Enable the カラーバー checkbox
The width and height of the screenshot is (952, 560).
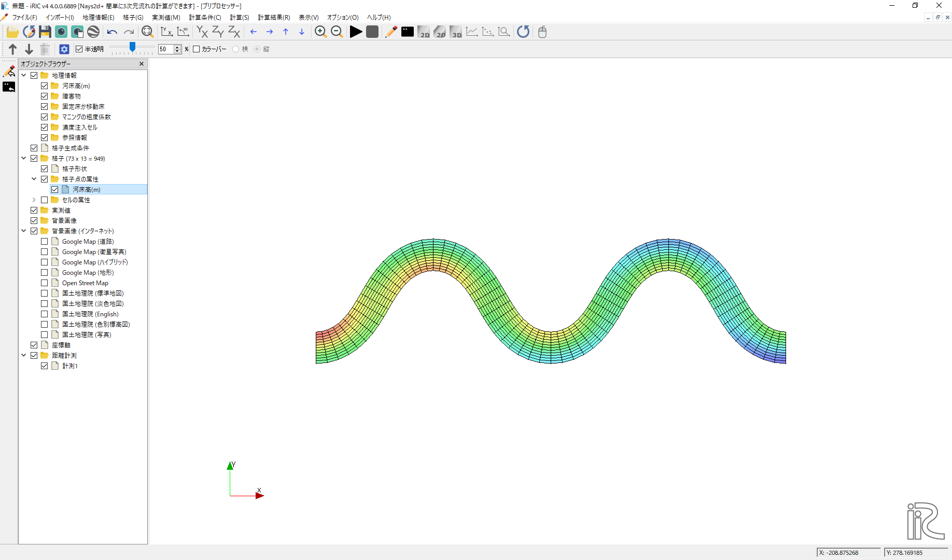point(197,49)
